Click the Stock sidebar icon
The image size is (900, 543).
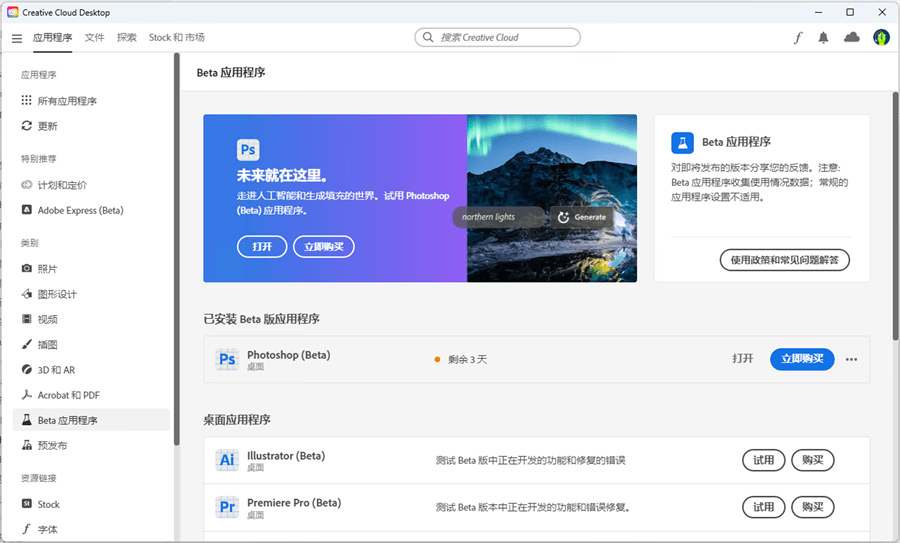[26, 503]
